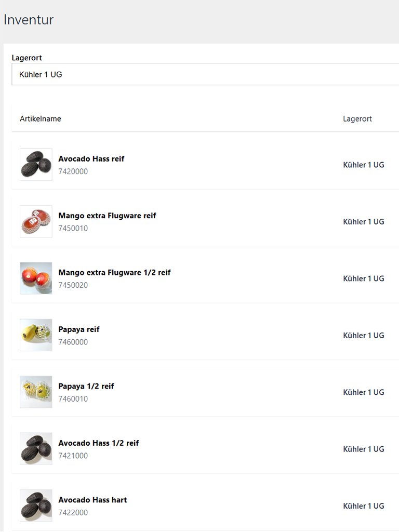Select the Mango extra Flugware reif name
399x532 pixels.
point(107,216)
